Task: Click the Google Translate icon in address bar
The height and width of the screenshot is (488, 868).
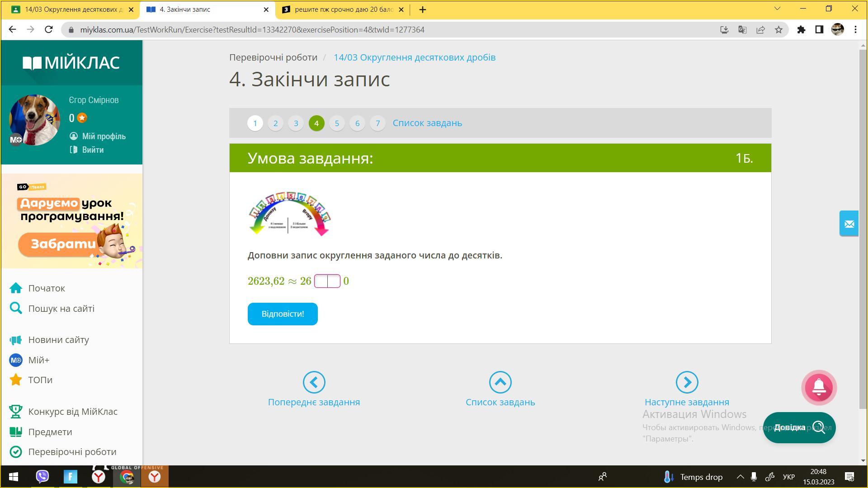Action: [742, 30]
